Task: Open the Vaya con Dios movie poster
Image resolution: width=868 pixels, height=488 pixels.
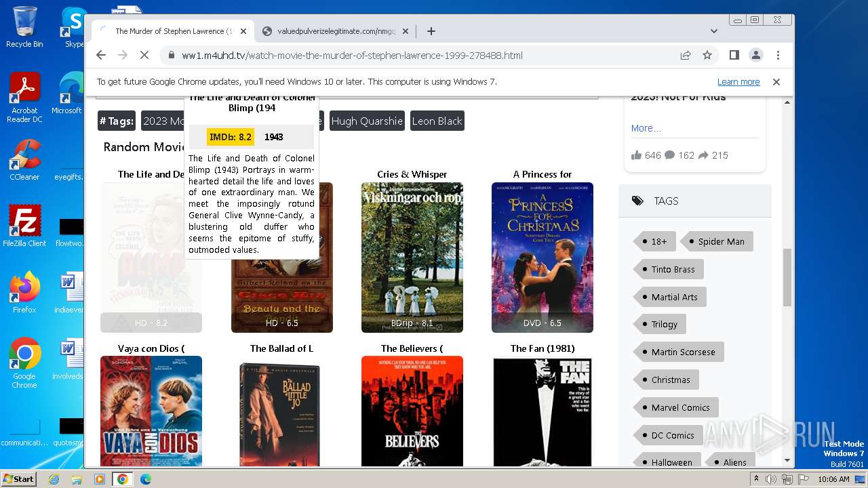Action: [151, 411]
